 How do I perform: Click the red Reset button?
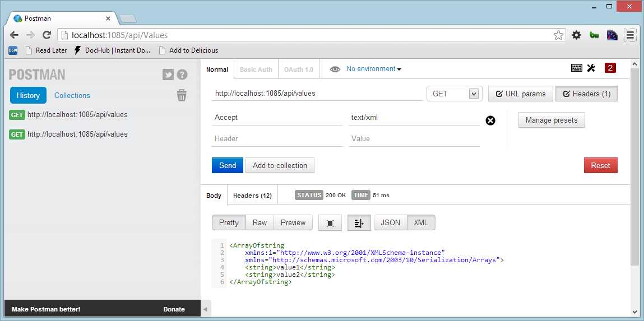pos(600,165)
